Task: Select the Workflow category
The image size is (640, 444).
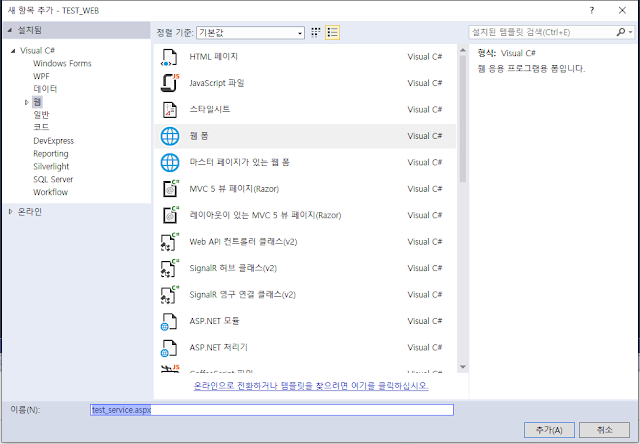Action: (50, 192)
